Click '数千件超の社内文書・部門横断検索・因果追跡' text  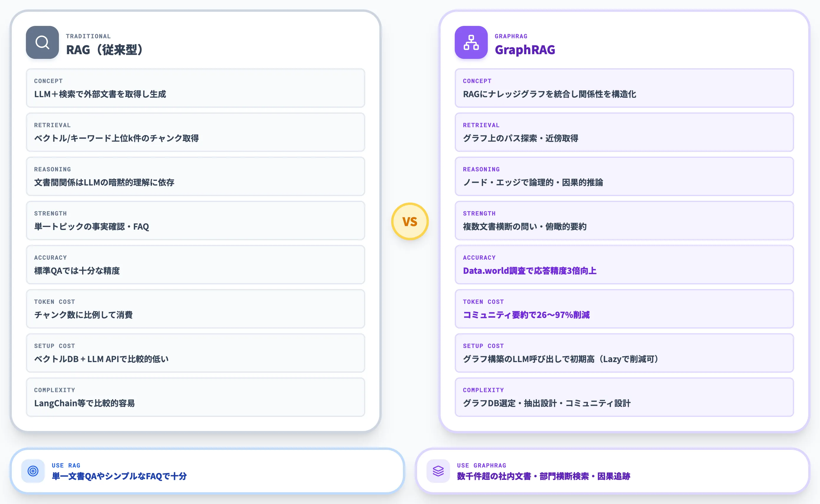point(543,476)
